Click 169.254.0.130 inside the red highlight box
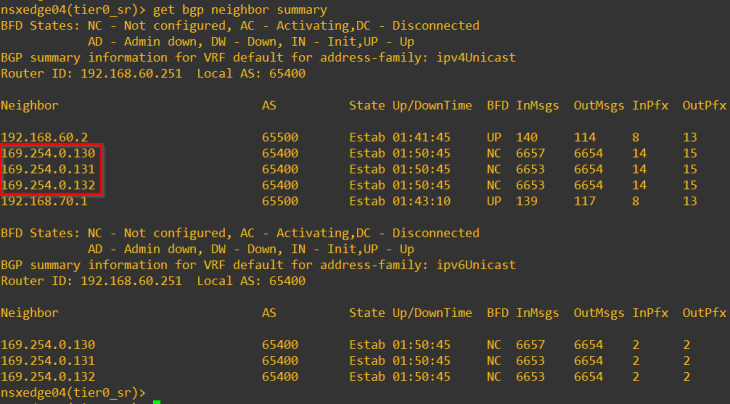 tap(48, 153)
